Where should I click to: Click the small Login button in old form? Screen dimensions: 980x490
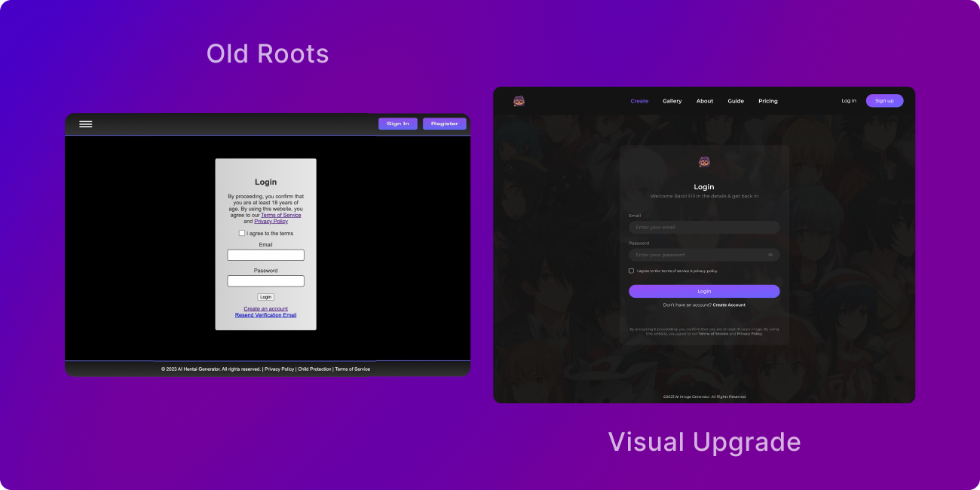click(265, 297)
